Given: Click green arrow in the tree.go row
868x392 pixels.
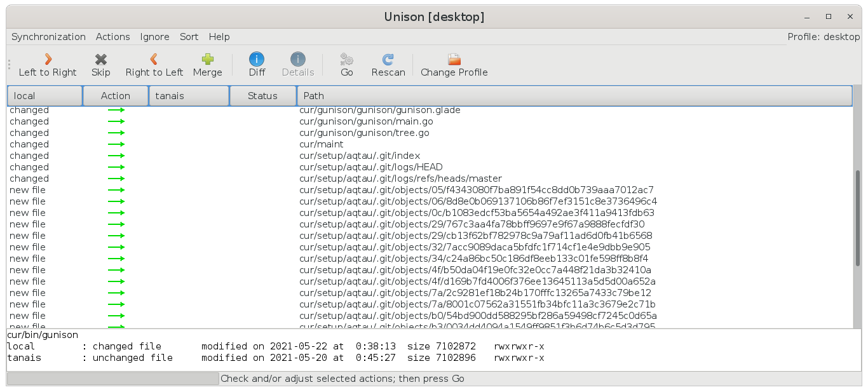Looking at the screenshot, I should pos(116,133).
